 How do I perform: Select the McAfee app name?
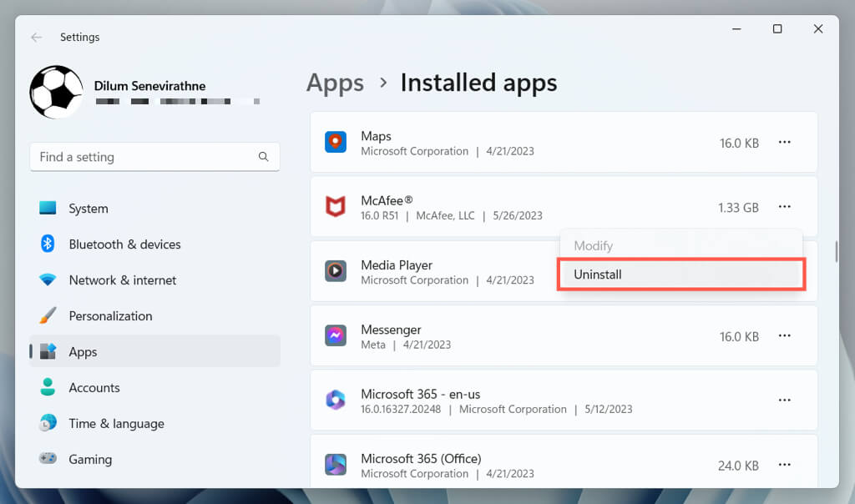click(x=387, y=200)
